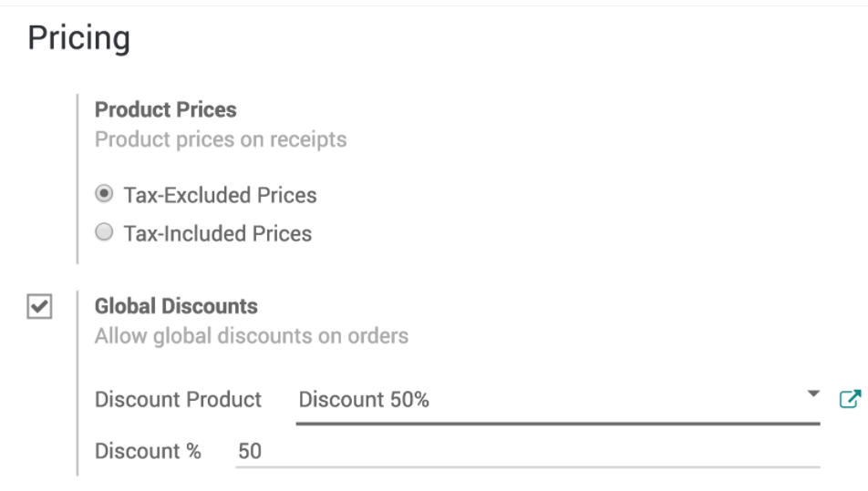Viewport: 868px width, 491px height.
Task: Click the 'Tax-Excluded Prices' option label
Action: (221, 195)
